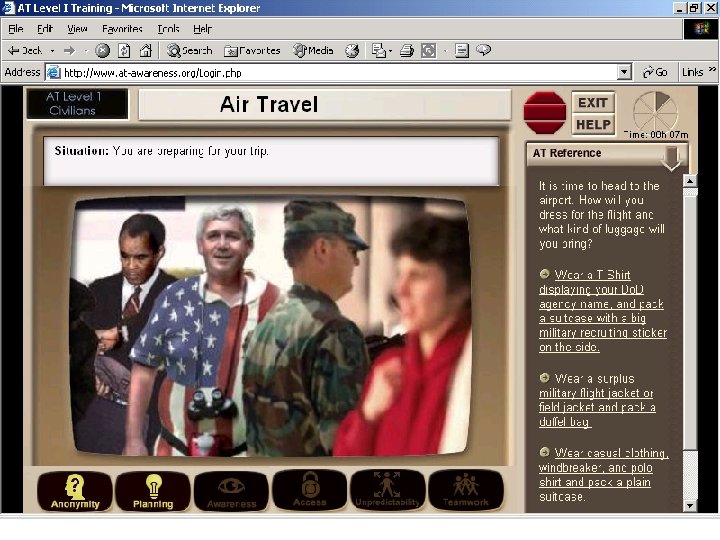Open the Favorites menu
Image resolution: width=720 pixels, height=540 pixels.
click(x=122, y=29)
